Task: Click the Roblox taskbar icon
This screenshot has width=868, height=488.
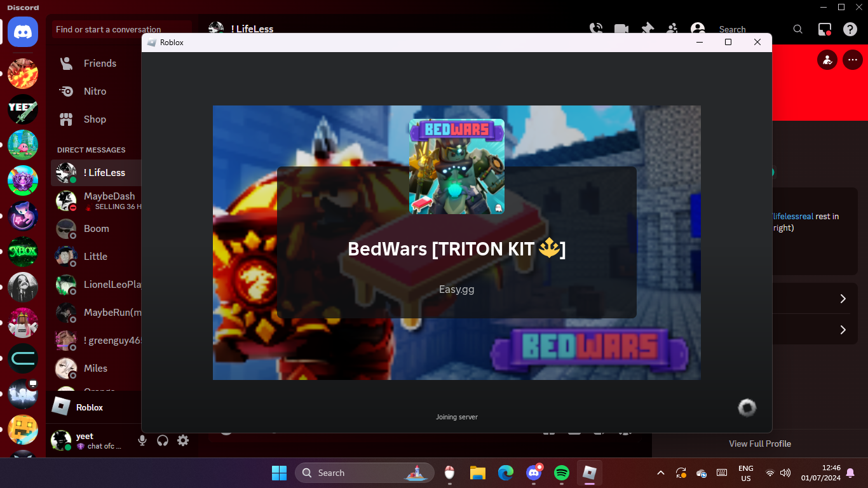Action: (x=590, y=473)
